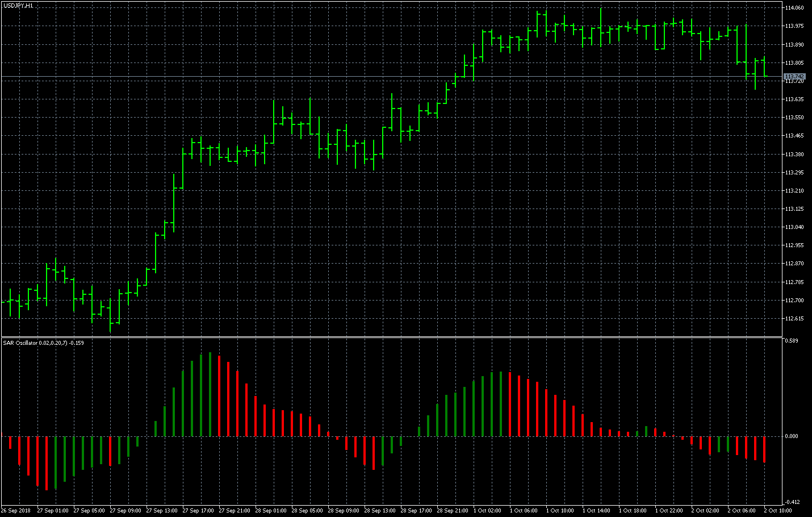Click the 27 Sep 21:00 time label
This screenshot has height=517, width=812.
pos(235,511)
